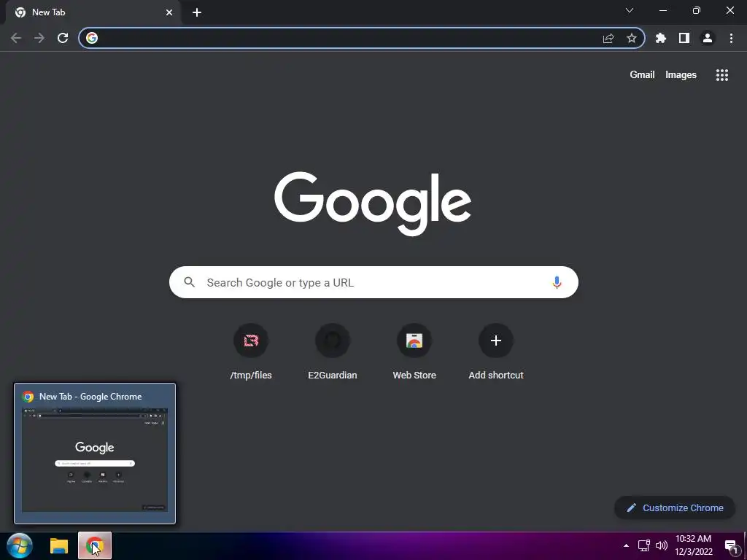This screenshot has width=747, height=560.
Task: Click the Google site icon in the address bar
Action: click(92, 38)
